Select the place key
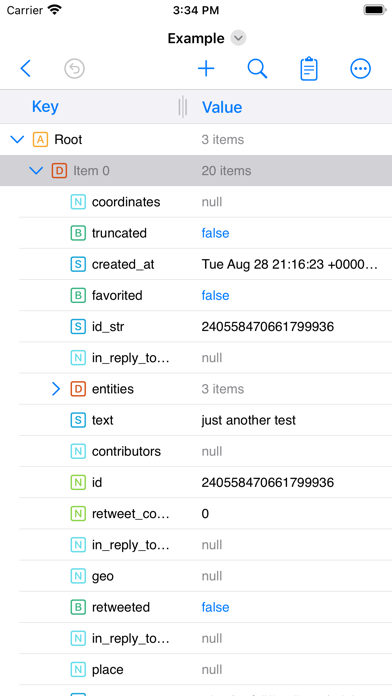The height and width of the screenshot is (696, 392). click(x=107, y=669)
